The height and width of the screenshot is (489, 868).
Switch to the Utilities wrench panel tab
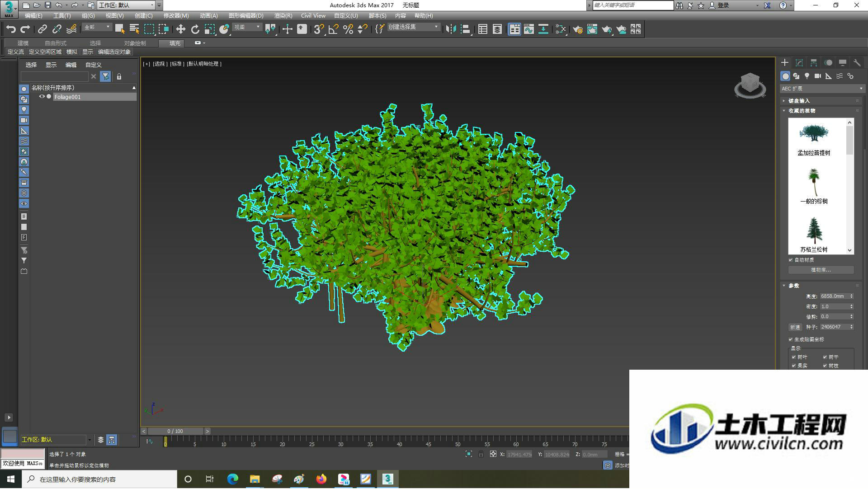click(x=857, y=63)
